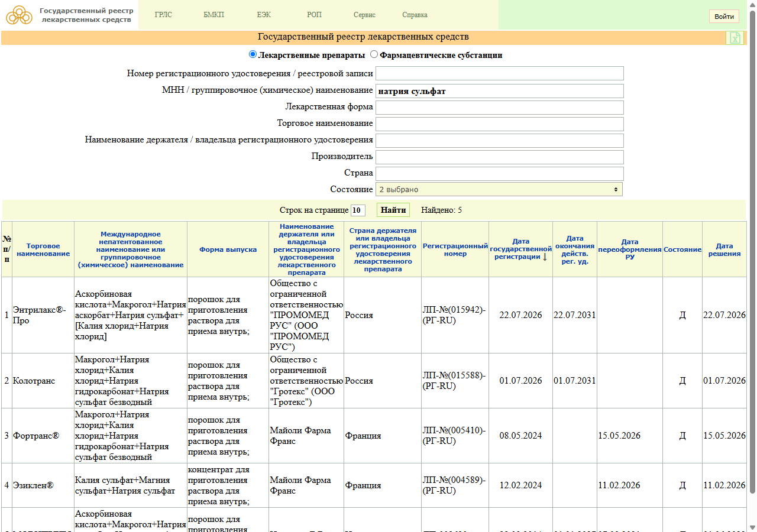This screenshot has width=757, height=532.
Task: Click the sort arrow on registration date column
Action: (x=545, y=257)
